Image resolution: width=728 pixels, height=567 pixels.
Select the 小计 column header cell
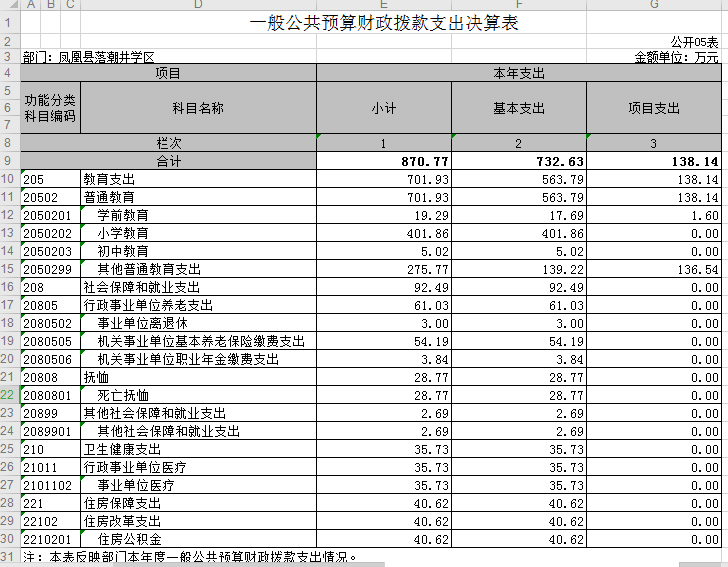[384, 108]
